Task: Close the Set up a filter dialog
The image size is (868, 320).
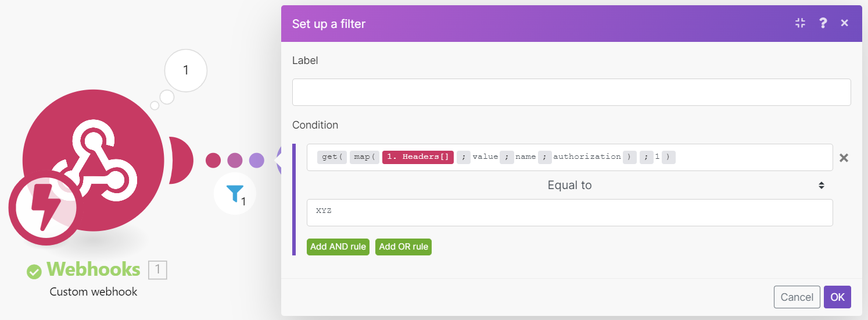Action: (x=845, y=23)
